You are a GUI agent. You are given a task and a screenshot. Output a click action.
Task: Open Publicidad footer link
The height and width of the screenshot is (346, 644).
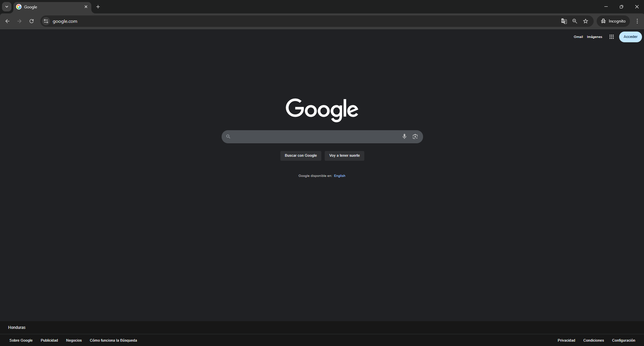[49, 340]
